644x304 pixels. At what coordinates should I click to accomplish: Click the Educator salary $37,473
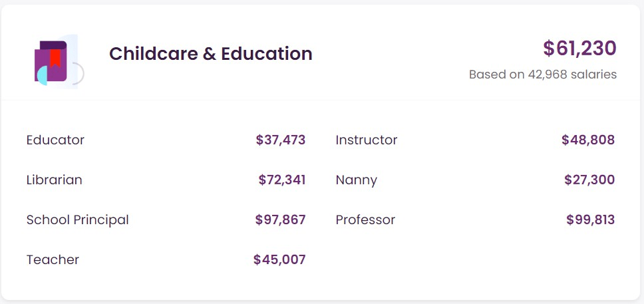pos(280,140)
